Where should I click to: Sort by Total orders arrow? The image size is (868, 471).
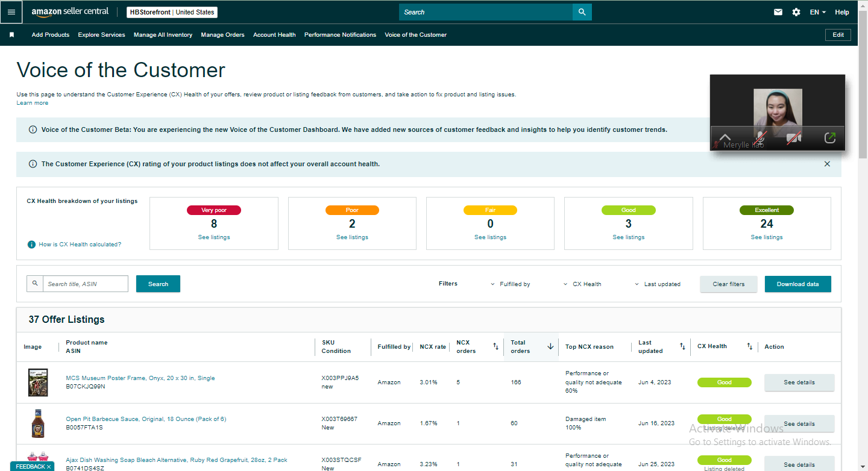(x=550, y=346)
